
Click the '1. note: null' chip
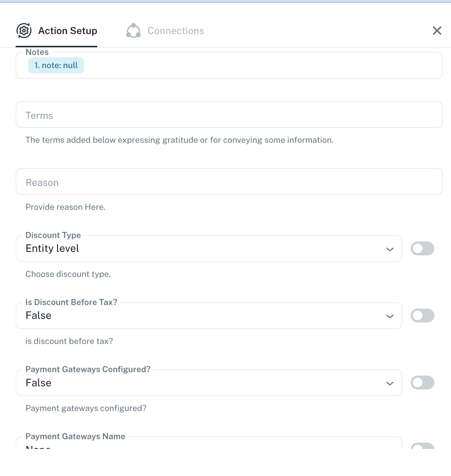click(x=56, y=65)
